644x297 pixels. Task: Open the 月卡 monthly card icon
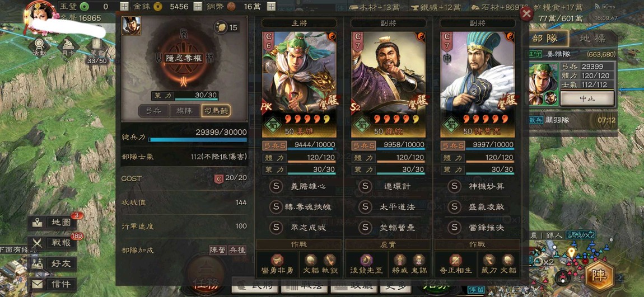click(68, 47)
